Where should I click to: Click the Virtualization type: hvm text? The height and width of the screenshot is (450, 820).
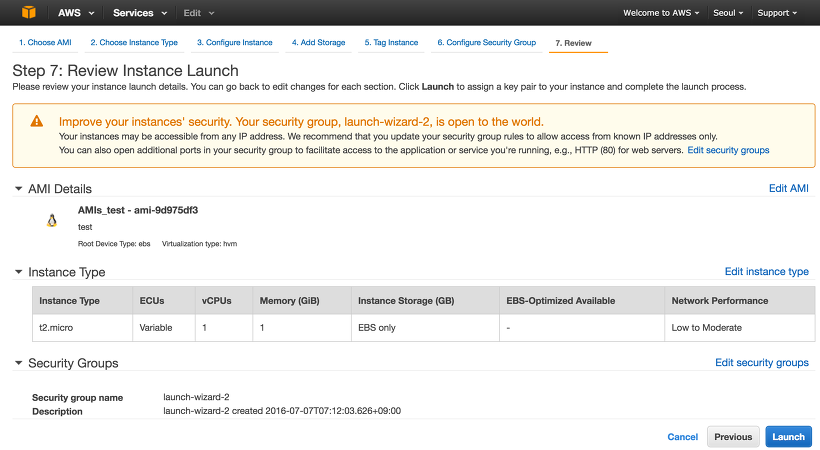(199, 244)
